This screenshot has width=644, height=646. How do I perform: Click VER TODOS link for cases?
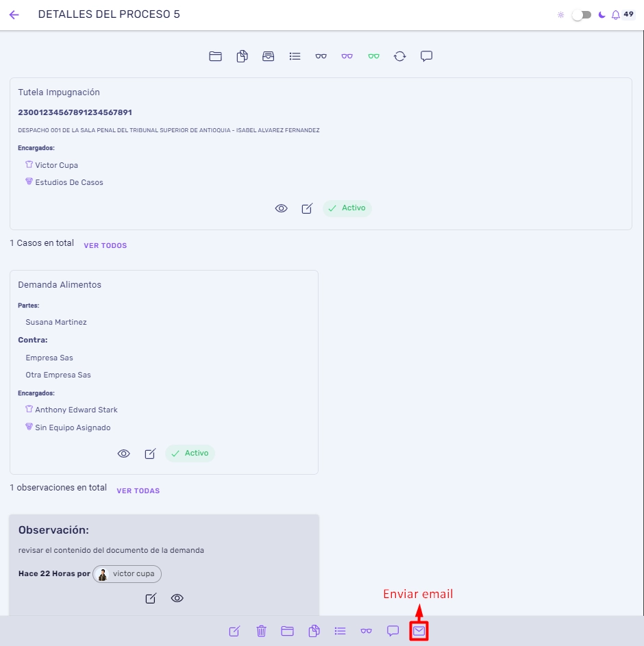pos(105,245)
